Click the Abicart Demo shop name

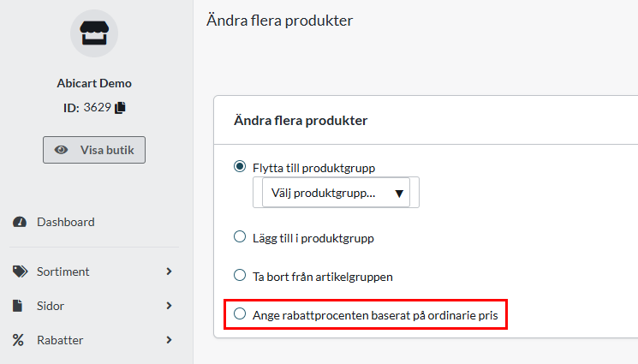click(93, 83)
